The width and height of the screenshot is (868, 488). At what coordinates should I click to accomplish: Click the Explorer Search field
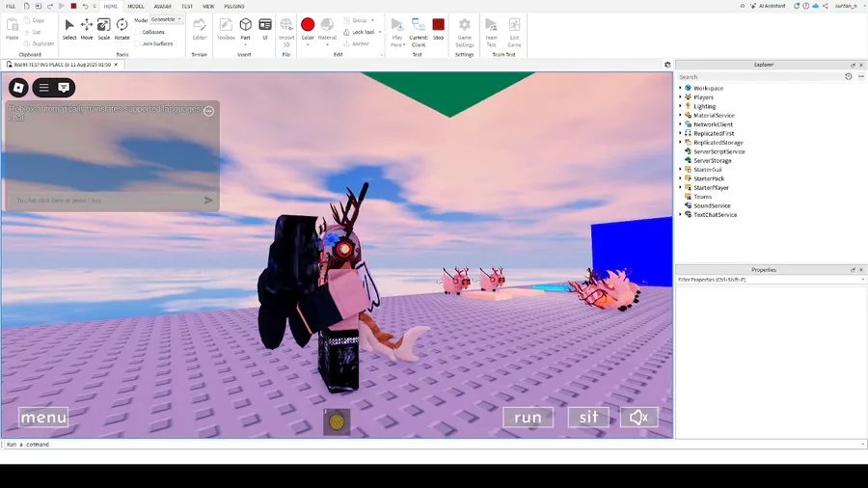coord(760,77)
